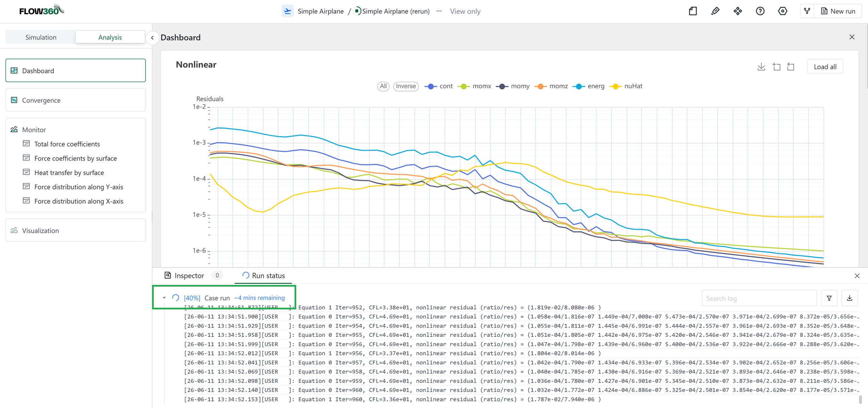Click the Search log input field
The width and height of the screenshot is (868, 408).
pyautogui.click(x=759, y=298)
